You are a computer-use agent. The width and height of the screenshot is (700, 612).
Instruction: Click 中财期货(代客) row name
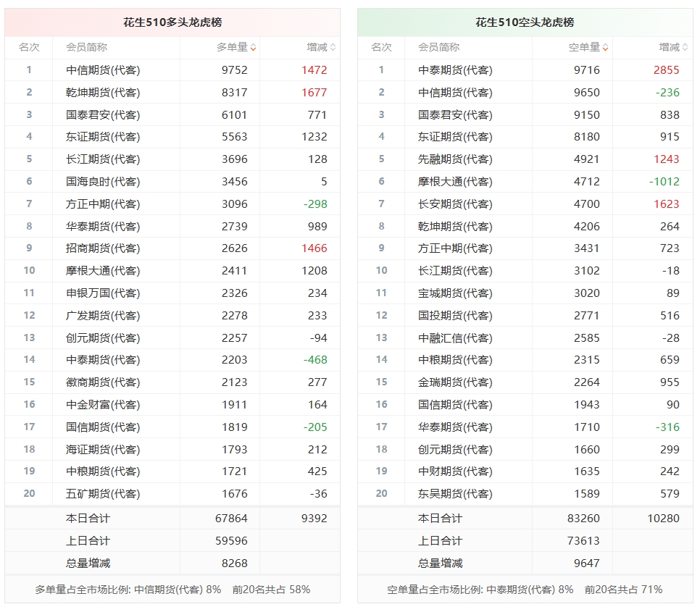coord(455,471)
